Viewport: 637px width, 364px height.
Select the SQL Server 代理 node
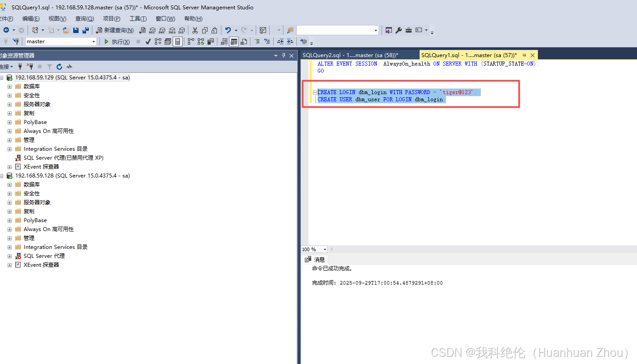[43, 256]
